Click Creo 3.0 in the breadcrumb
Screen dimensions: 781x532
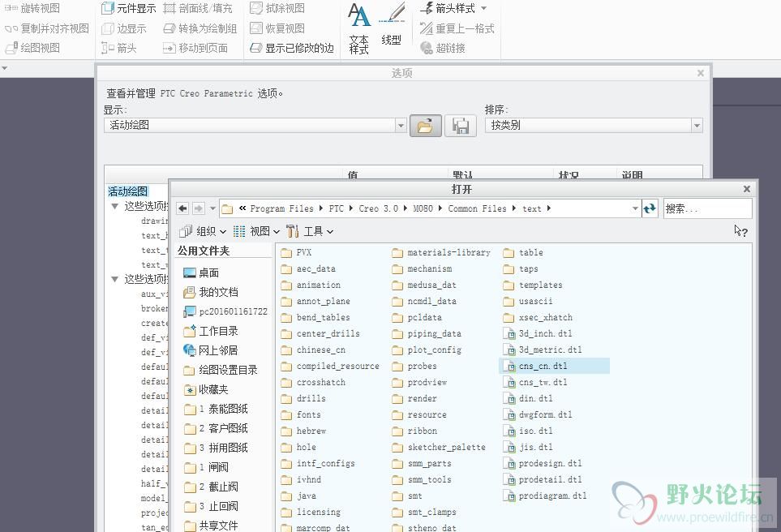click(378, 208)
